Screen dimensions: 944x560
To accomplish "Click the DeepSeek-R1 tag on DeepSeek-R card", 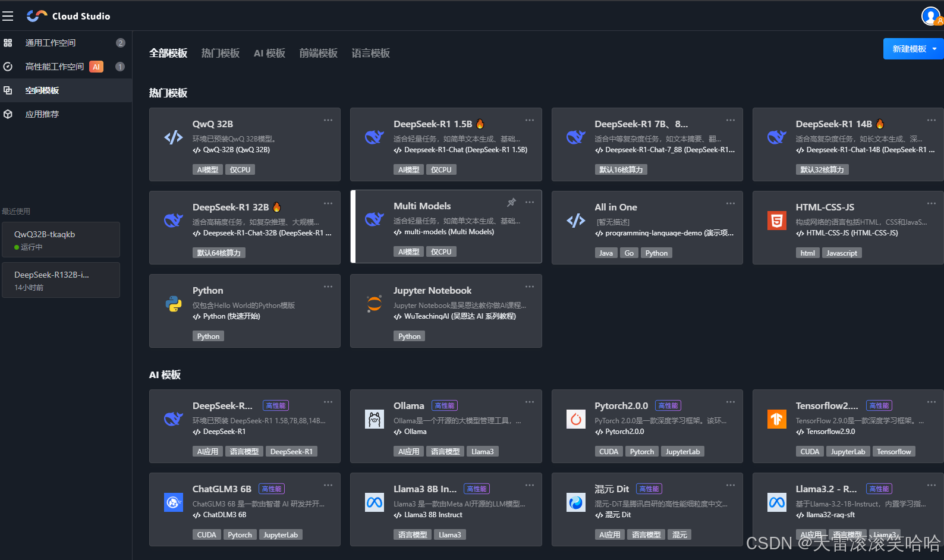I will 291,452.
